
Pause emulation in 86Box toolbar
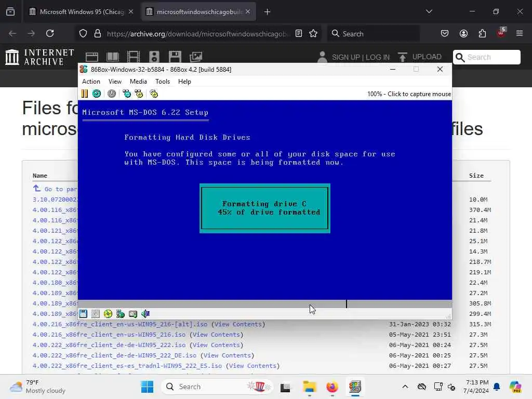click(85, 94)
